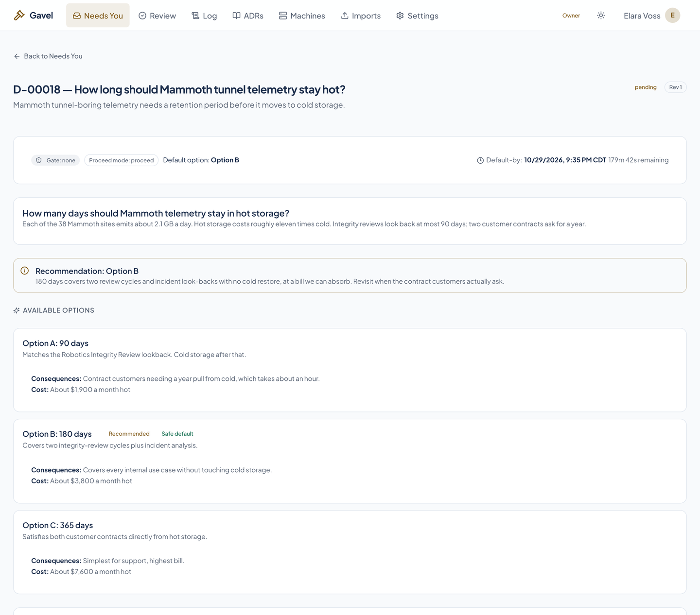Screen dimensions: 700x615
Task: Open the Log tab
Action: click(204, 16)
